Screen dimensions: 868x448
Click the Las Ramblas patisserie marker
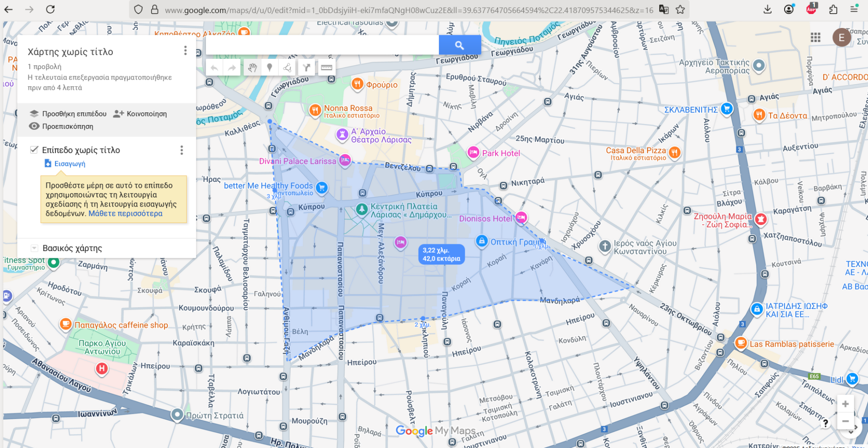[x=741, y=343]
